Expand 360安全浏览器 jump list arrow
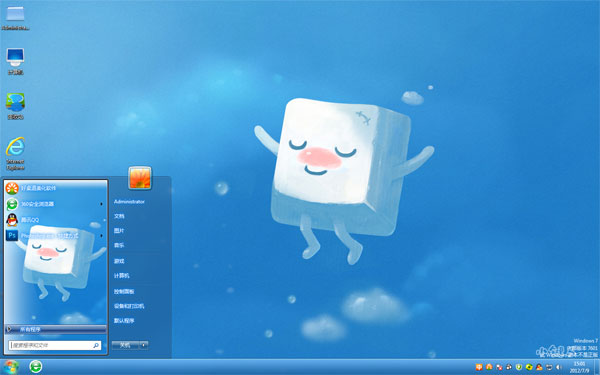 click(101, 204)
